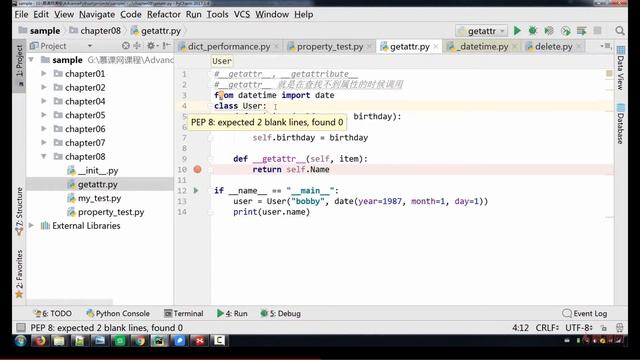
Task: Expand chapter05 folder
Action: 44,115
